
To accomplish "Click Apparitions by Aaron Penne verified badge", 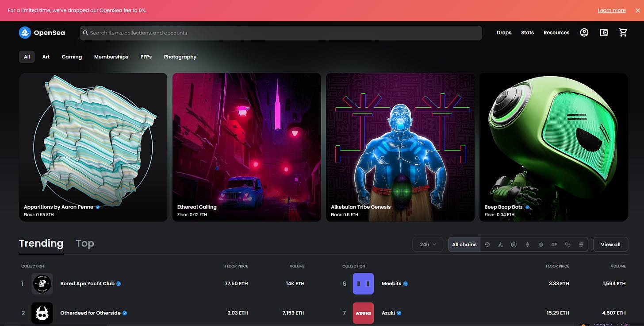I will (x=98, y=207).
